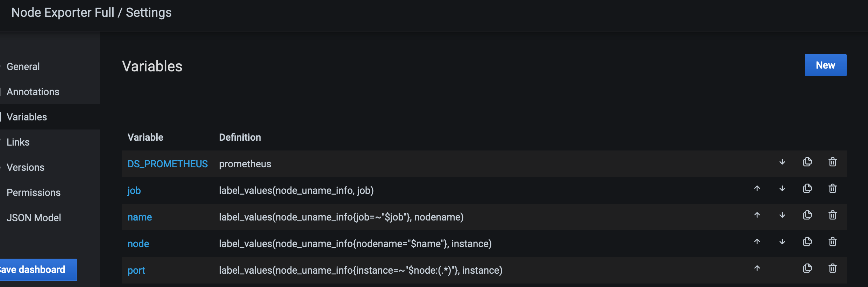This screenshot has height=287, width=868.
Task: Move the job variable down
Action: click(782, 189)
